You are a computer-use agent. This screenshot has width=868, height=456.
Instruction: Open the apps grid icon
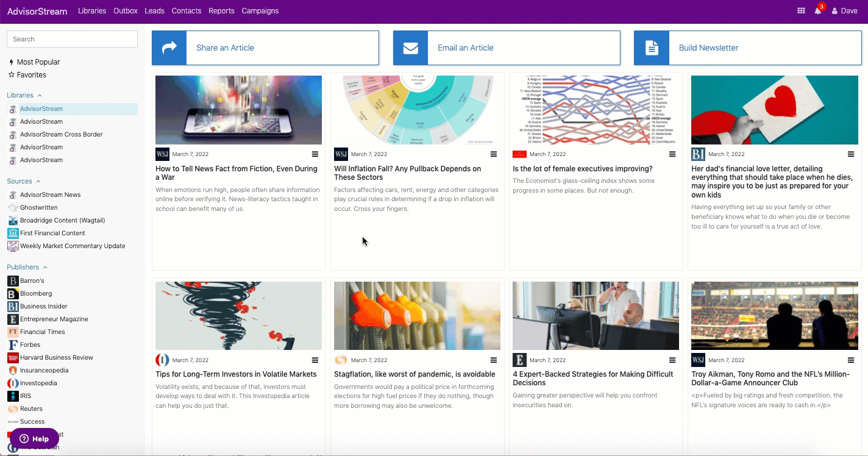pos(801,11)
